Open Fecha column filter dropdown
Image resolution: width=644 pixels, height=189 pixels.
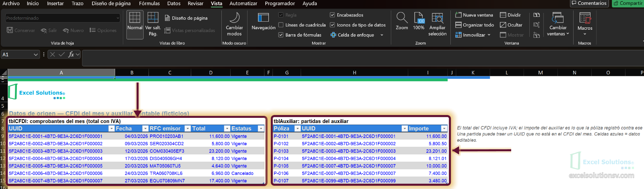(145, 129)
